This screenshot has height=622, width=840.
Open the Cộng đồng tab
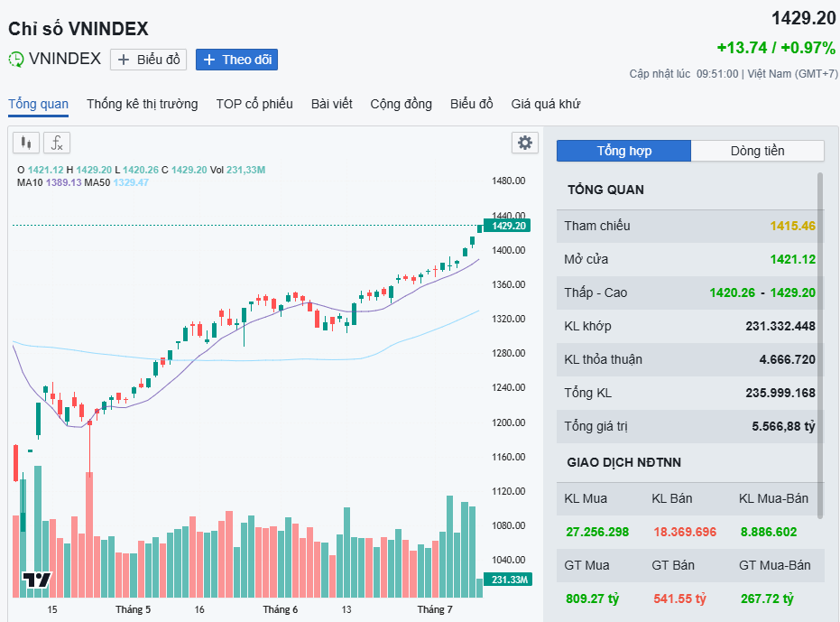pyautogui.click(x=402, y=104)
